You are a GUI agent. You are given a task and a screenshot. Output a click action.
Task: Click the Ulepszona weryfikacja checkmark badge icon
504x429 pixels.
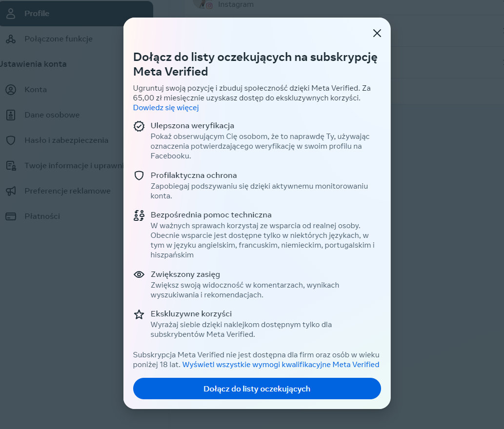pyautogui.click(x=139, y=126)
